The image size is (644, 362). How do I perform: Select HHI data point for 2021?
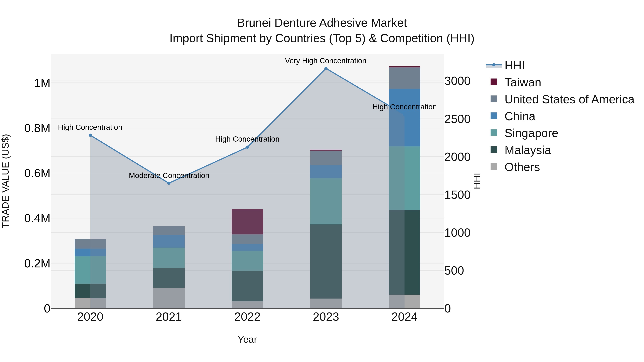(169, 183)
